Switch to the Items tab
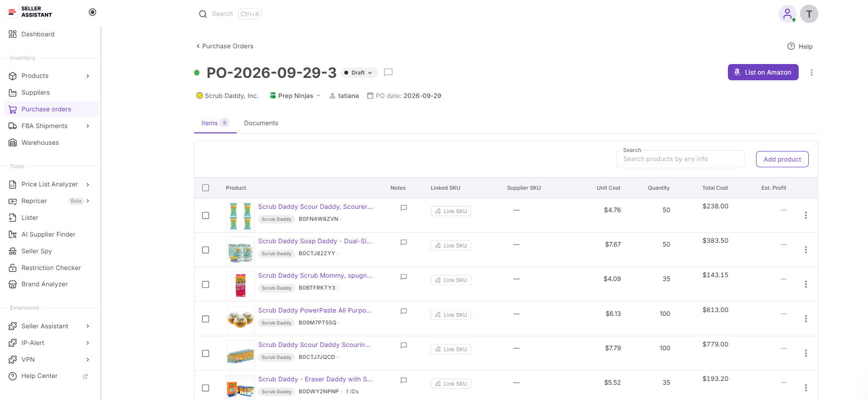 tap(215, 123)
